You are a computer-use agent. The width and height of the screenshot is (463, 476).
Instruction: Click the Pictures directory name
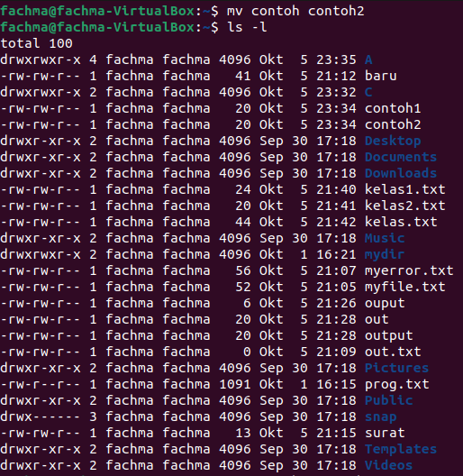[396, 368]
